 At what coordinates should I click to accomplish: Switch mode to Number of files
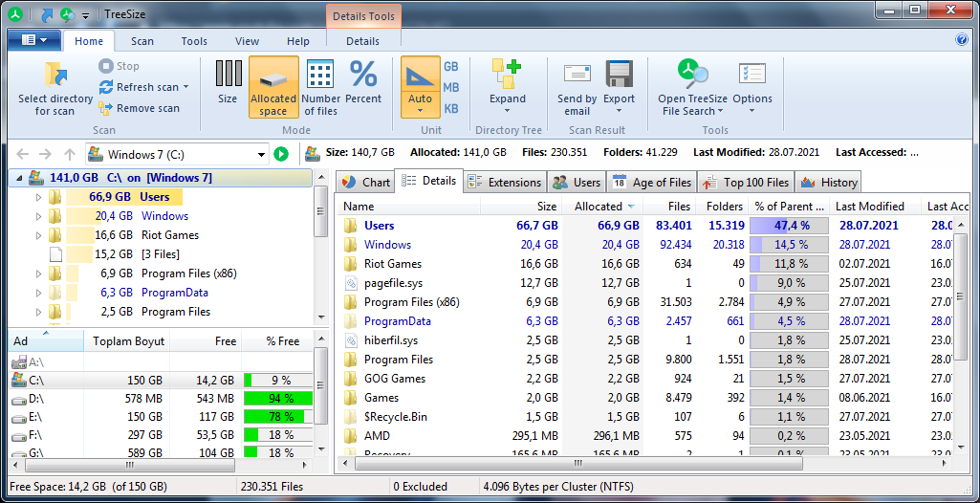[320, 87]
